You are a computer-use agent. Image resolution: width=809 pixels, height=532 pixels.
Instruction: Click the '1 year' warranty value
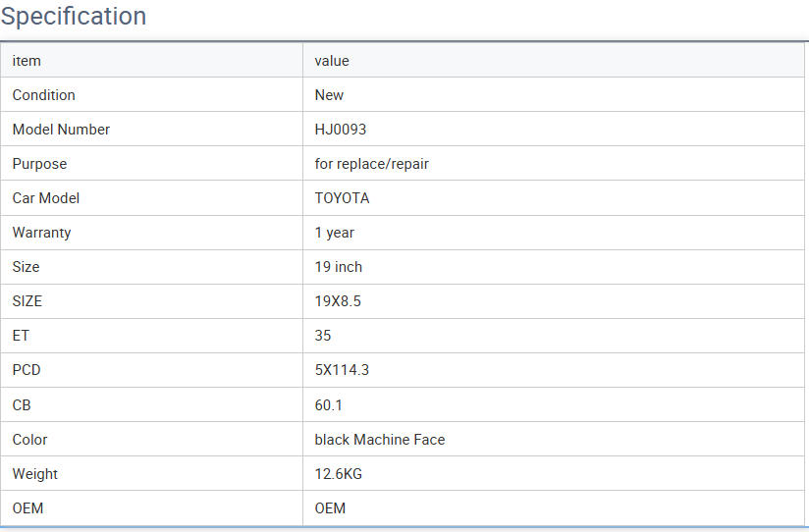334,233
